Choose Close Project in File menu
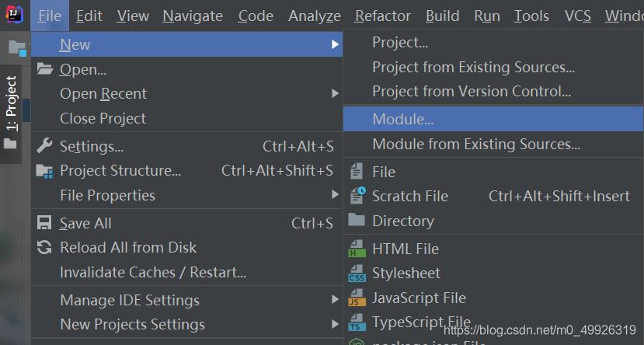 [x=103, y=118]
